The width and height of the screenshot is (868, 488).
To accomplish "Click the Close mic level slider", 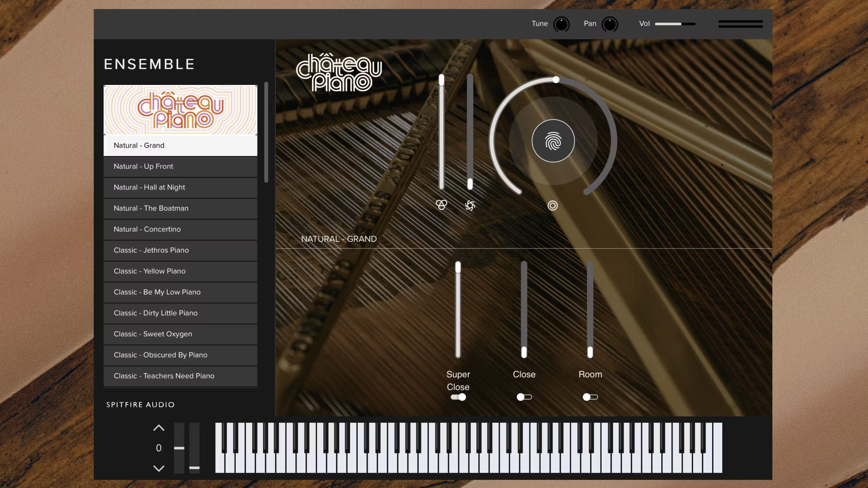I will click(524, 309).
